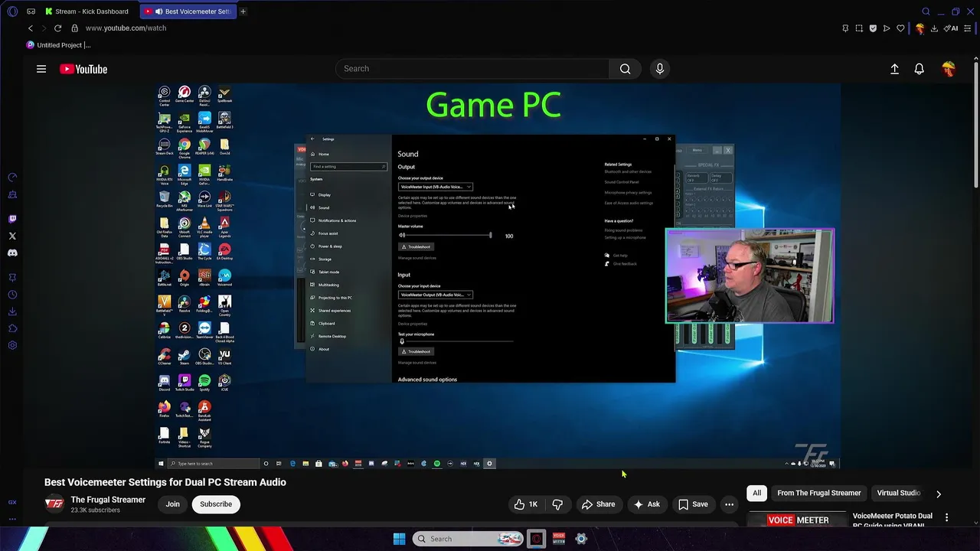Open the X (Twitter) sidebar icon
Screen dimensions: 980x551
point(12,236)
